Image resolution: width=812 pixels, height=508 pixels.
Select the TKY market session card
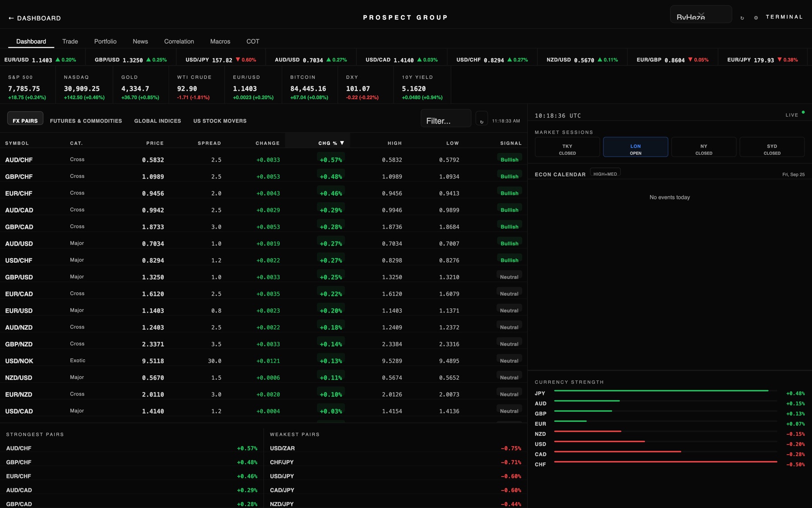click(x=567, y=147)
